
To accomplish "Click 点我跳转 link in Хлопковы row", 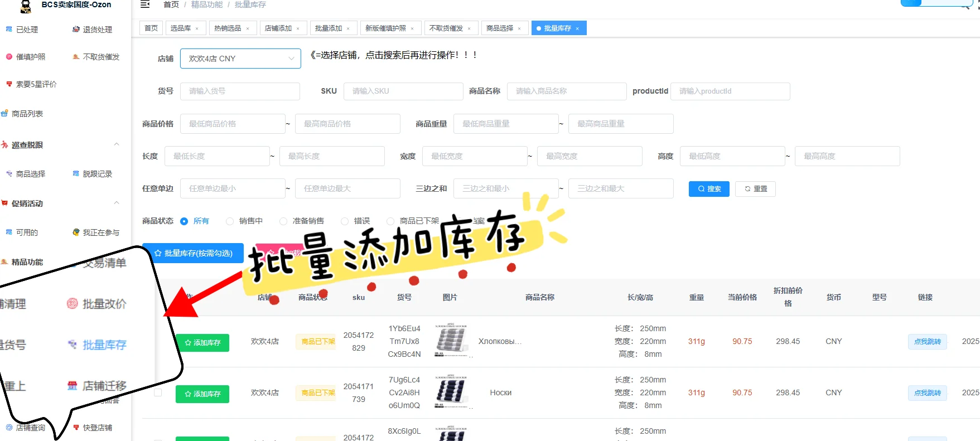I will pyautogui.click(x=927, y=341).
